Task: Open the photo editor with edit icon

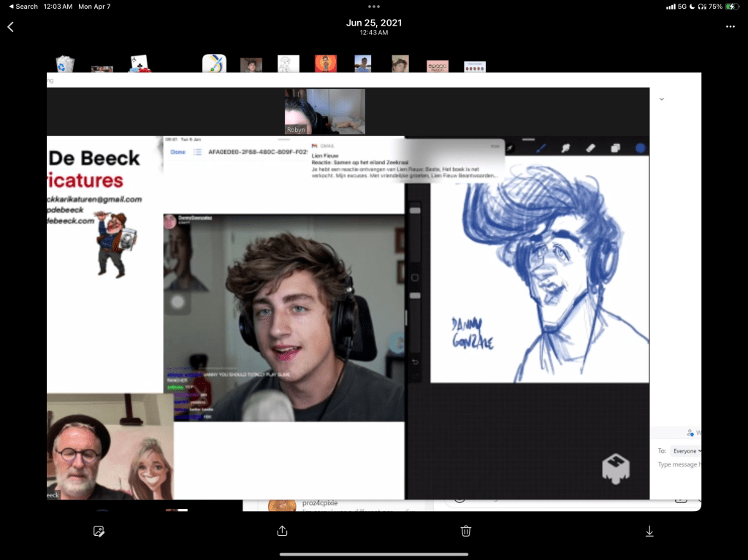Action: pos(99,532)
